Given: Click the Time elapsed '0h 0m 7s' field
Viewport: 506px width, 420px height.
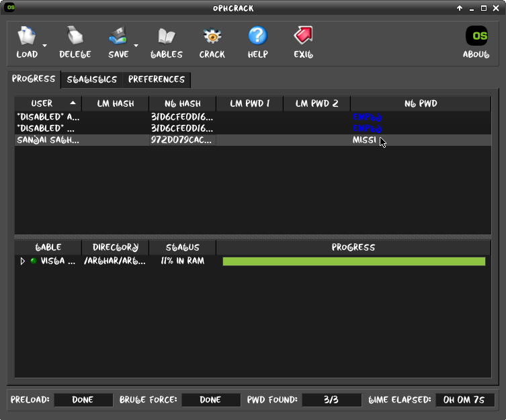Looking at the screenshot, I should (465, 400).
